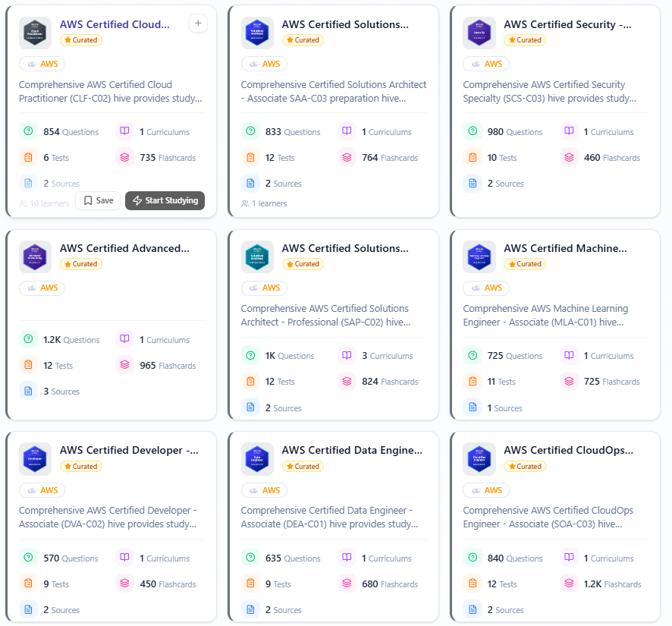
Task: Click the 3 Curriculums book icon
Action: tap(347, 356)
